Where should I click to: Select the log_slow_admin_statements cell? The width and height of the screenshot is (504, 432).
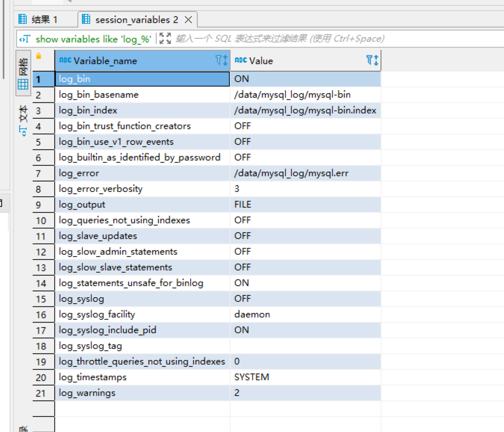(142, 252)
